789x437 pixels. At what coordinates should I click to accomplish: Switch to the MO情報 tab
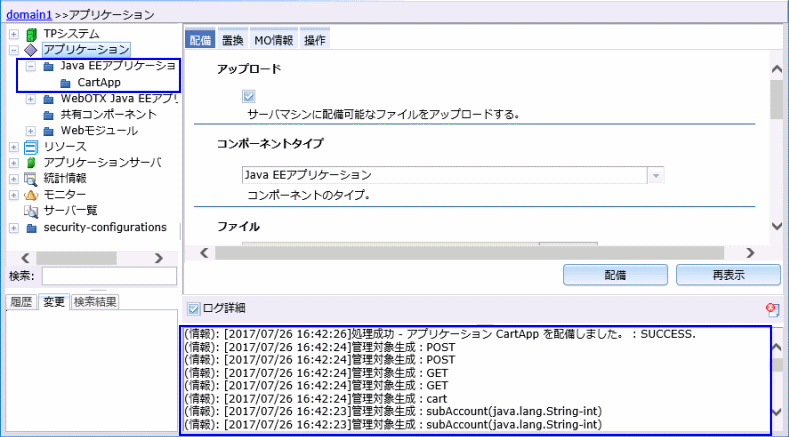272,40
